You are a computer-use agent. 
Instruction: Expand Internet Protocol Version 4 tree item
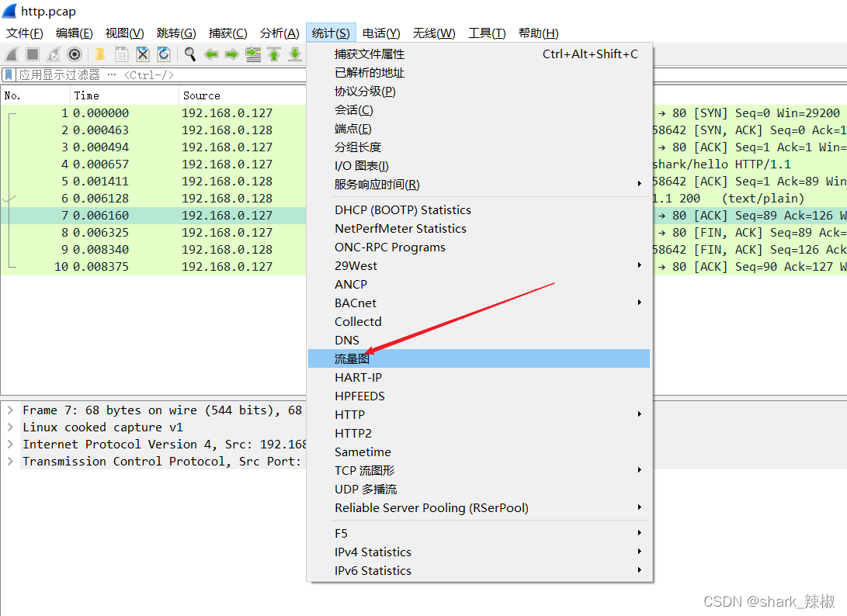click(10, 445)
